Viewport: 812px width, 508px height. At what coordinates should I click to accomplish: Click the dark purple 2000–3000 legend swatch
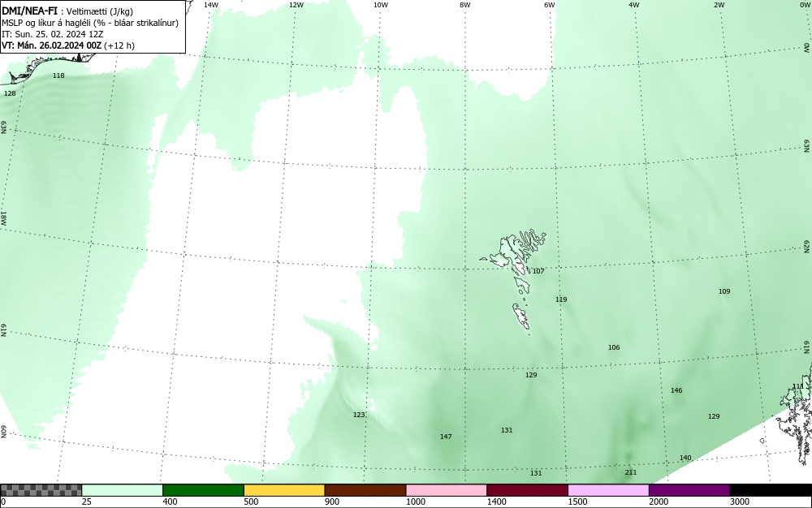click(x=689, y=490)
